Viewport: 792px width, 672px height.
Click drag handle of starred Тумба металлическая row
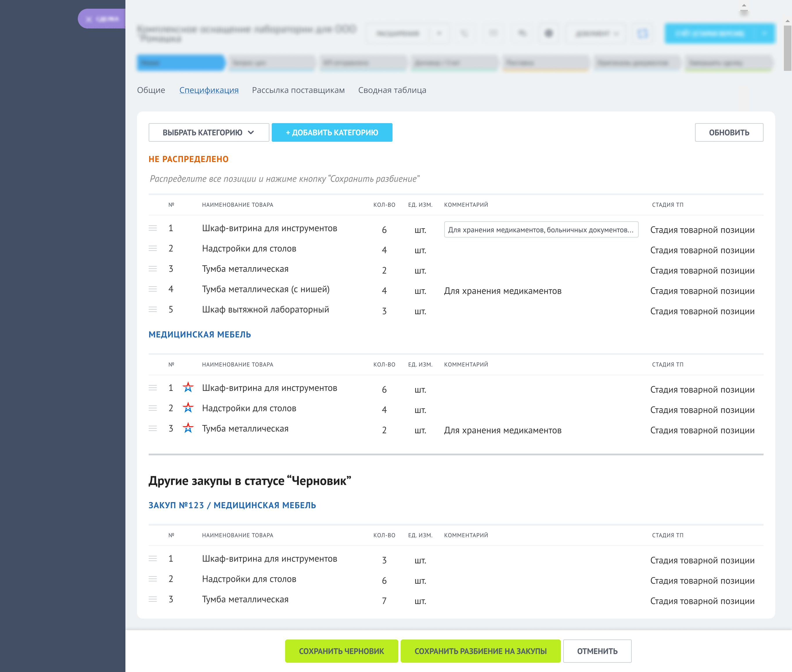[153, 429]
